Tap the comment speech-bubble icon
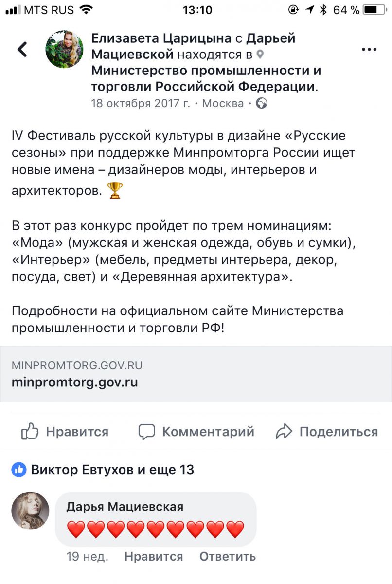392x584 pixels. [x=146, y=432]
